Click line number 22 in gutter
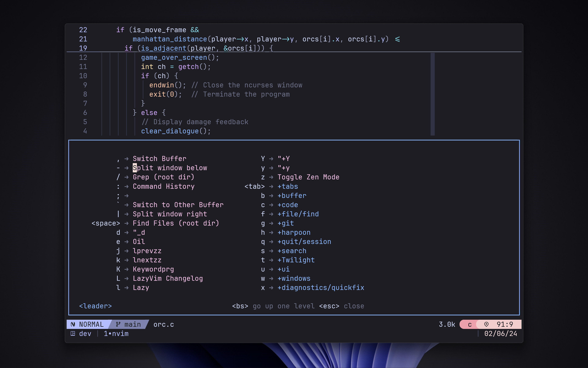Image resolution: width=588 pixels, height=368 pixels. coord(83,30)
